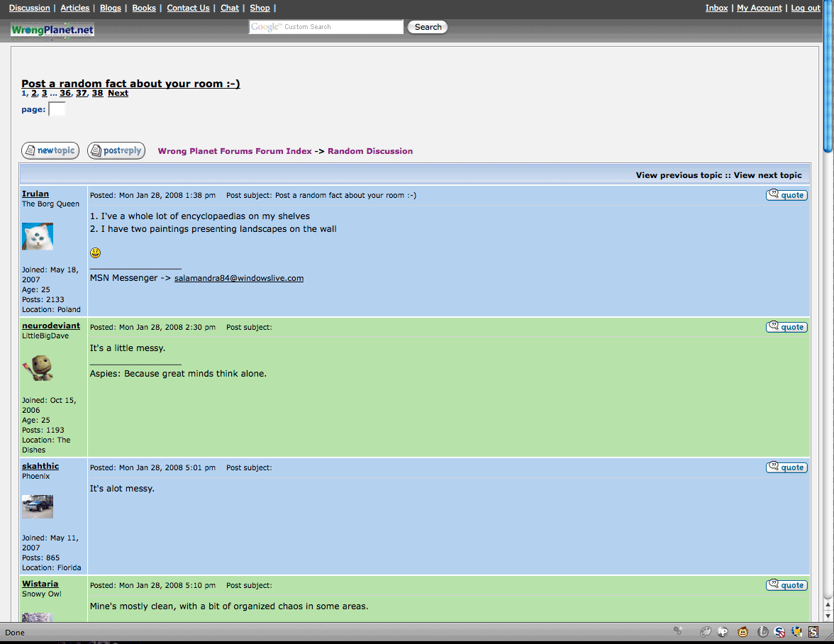
Task: Quote neurodeviant's reply
Action: click(x=786, y=326)
